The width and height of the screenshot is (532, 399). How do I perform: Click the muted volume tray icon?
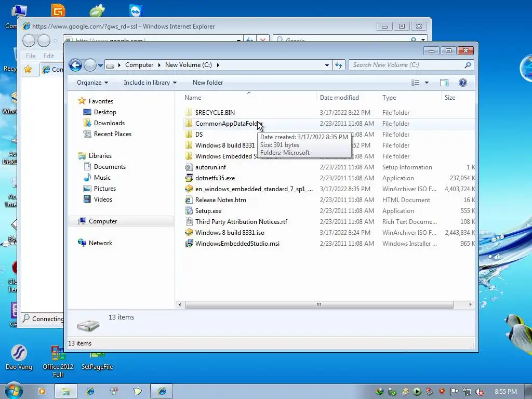tap(480, 392)
